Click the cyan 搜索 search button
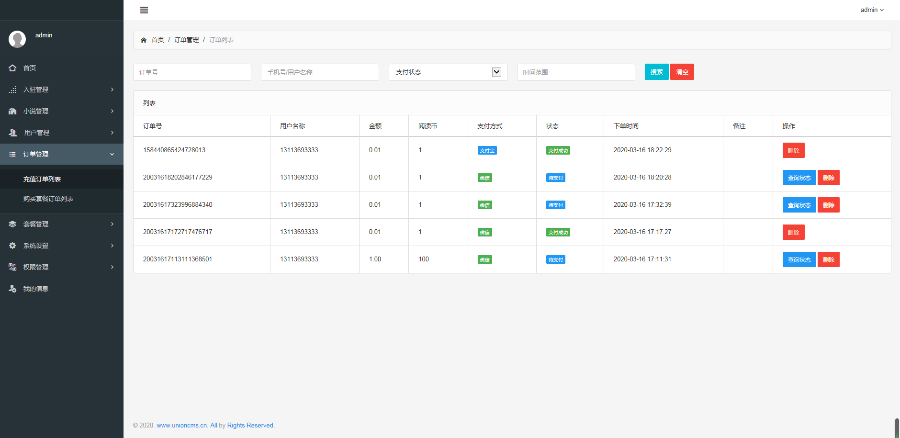The width and height of the screenshot is (900, 438). (657, 72)
